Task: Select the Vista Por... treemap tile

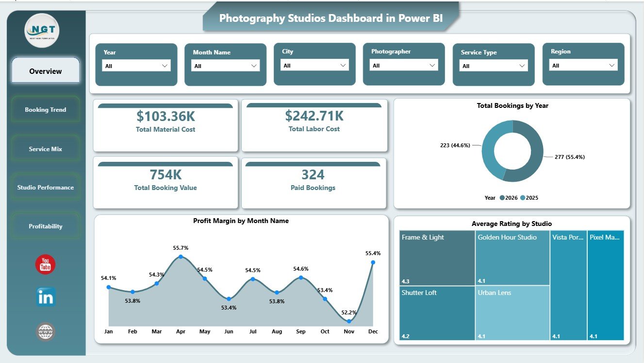Action: click(568, 285)
